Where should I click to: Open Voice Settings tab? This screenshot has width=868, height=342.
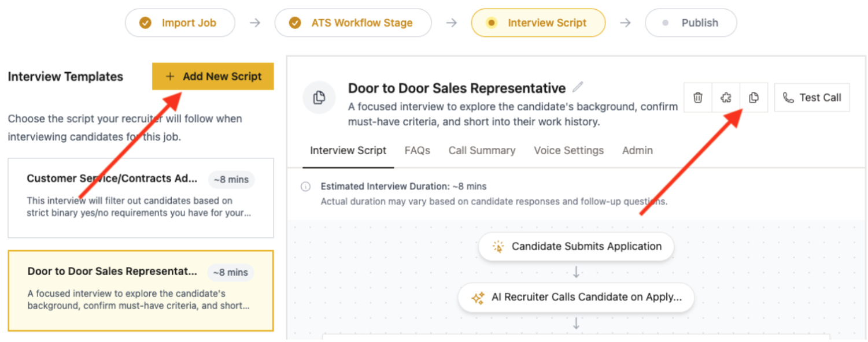568,150
